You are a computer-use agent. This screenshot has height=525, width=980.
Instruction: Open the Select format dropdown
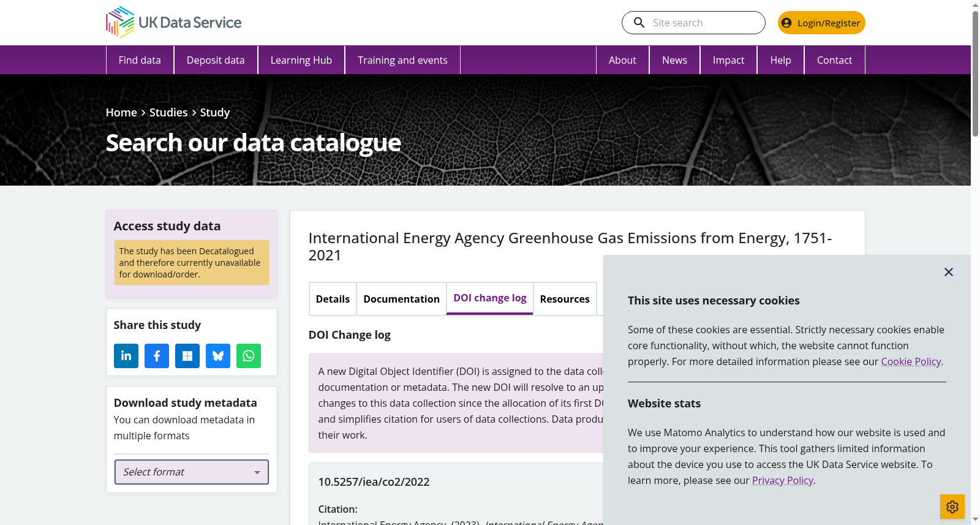coord(192,472)
